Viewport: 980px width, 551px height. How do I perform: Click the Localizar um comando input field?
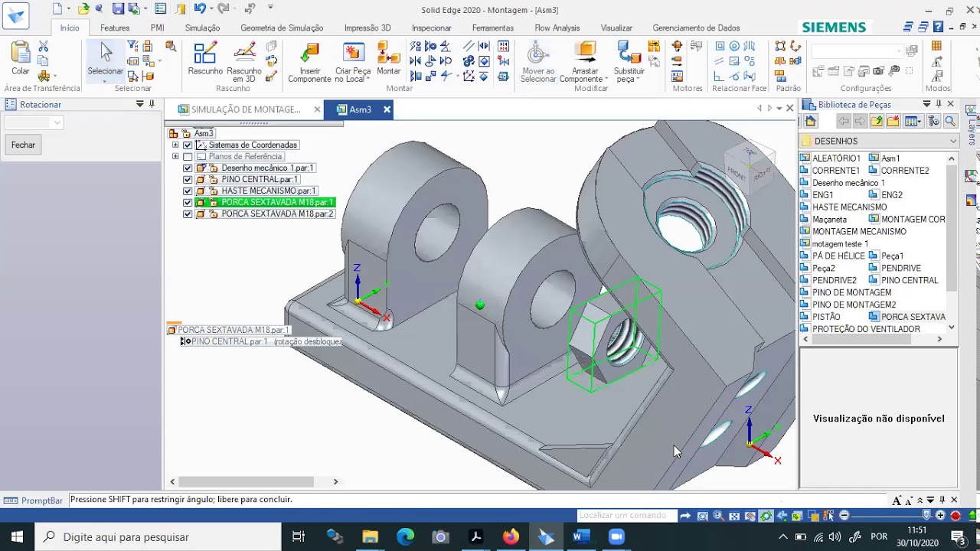point(626,515)
